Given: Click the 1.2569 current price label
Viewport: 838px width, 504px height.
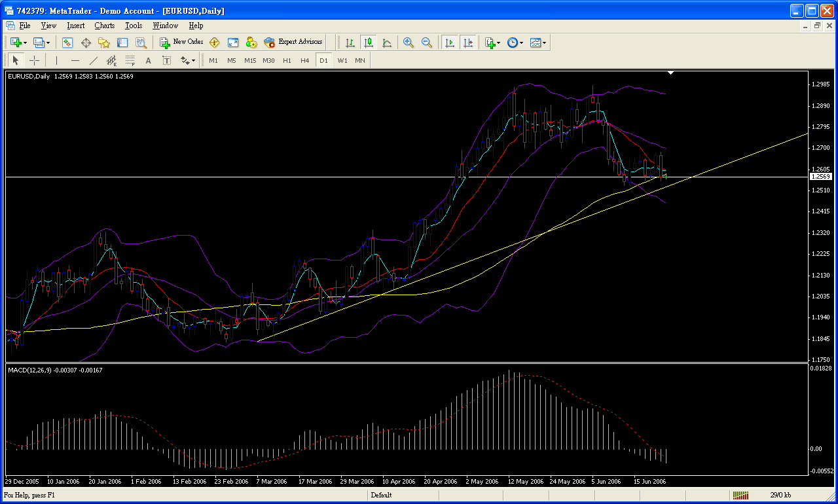Looking at the screenshot, I should (820, 177).
